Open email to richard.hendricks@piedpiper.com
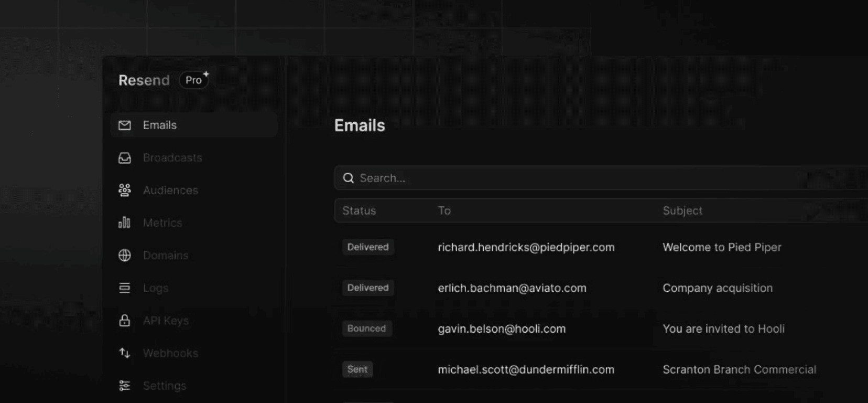Image resolution: width=868 pixels, height=403 pixels. coord(526,247)
